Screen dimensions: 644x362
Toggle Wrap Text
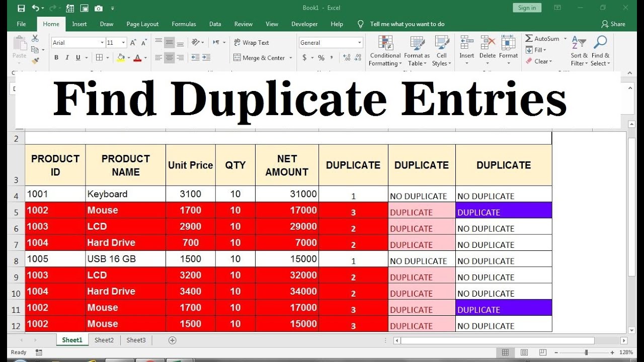coord(251,43)
